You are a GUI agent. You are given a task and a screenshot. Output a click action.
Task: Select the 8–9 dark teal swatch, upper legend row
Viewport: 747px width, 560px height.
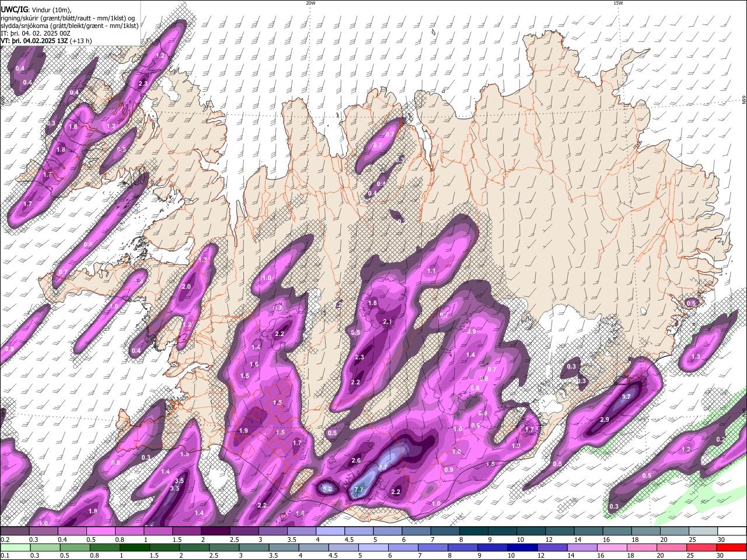pos(474,531)
